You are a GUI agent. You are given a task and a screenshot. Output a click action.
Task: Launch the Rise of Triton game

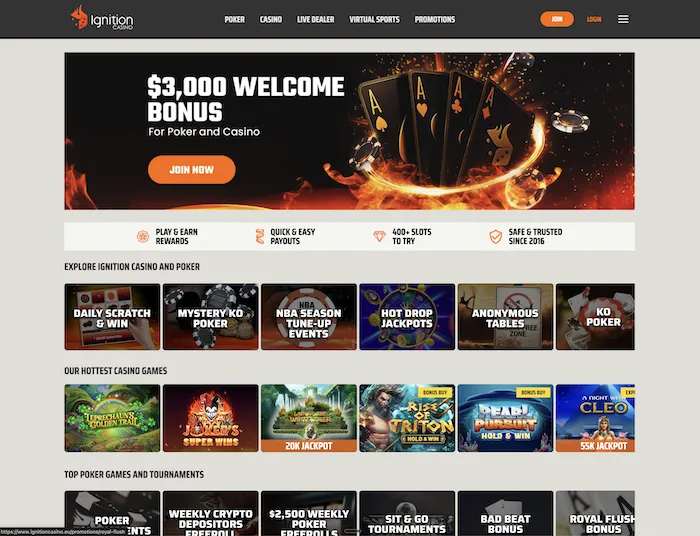407,418
